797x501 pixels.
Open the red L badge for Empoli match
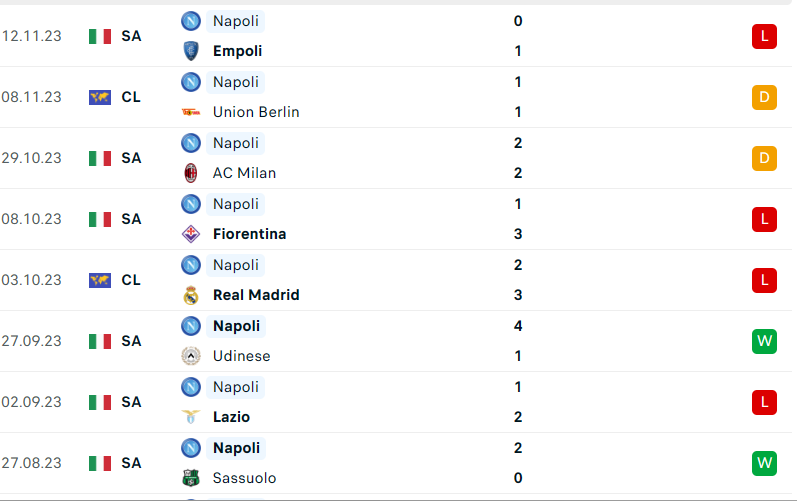coord(764,36)
